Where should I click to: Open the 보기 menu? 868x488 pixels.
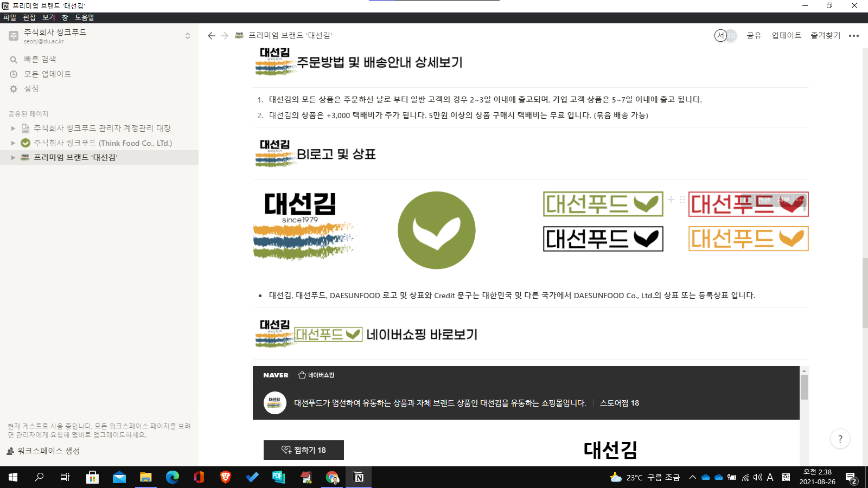[49, 17]
